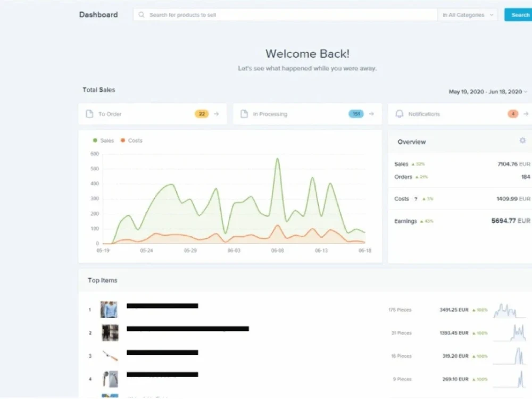532x399 pixels.
Task: Open the 'In All Categories' dropdown
Action: (468, 15)
